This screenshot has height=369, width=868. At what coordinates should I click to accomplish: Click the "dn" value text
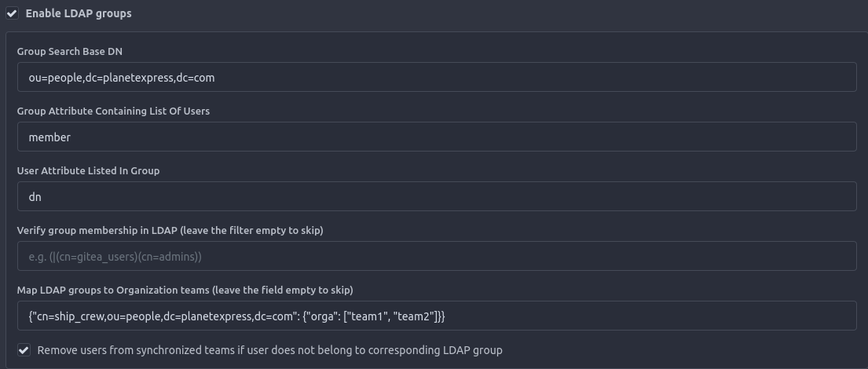tap(35, 196)
